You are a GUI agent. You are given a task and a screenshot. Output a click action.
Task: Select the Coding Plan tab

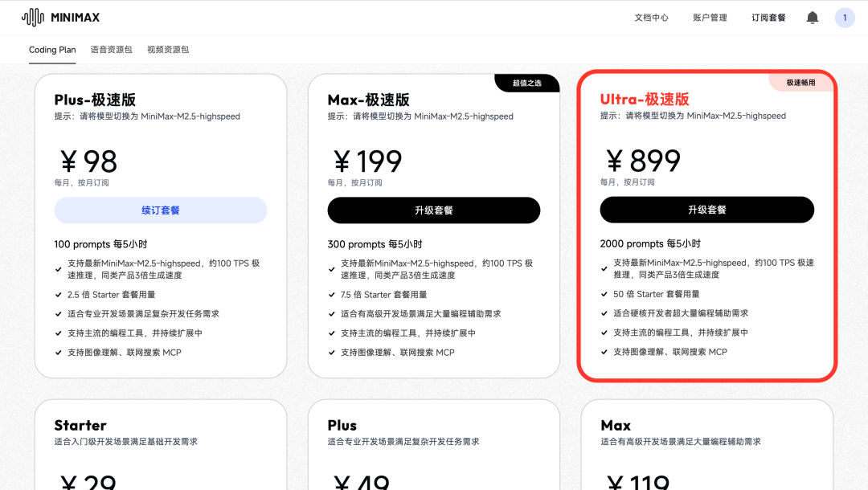point(52,50)
